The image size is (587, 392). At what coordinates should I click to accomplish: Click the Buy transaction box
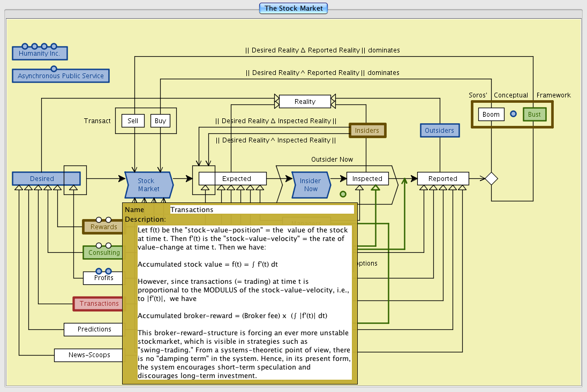(x=160, y=121)
